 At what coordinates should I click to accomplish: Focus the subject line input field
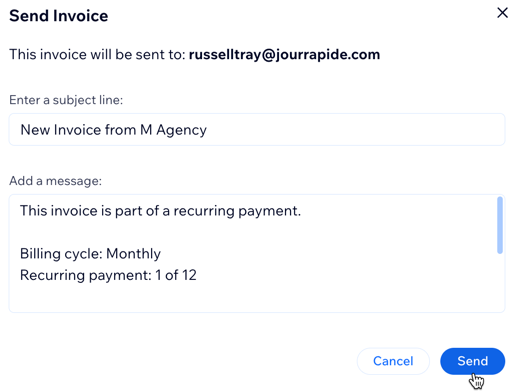257,129
